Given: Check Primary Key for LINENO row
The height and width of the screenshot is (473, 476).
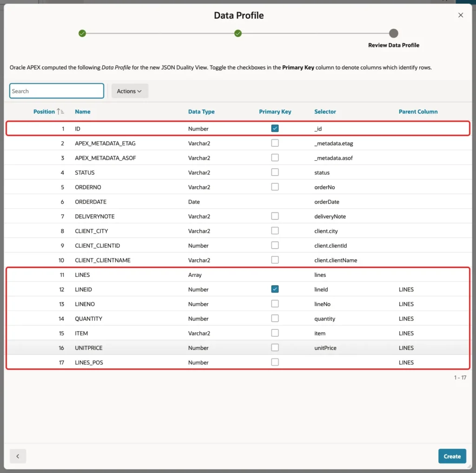Looking at the screenshot, I should [x=275, y=304].
